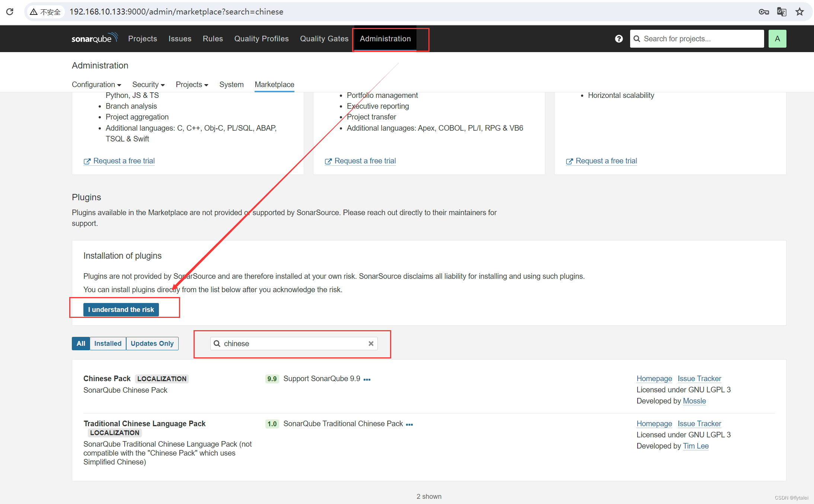Bookmark this page with star icon
The height and width of the screenshot is (504, 814).
pyautogui.click(x=799, y=12)
